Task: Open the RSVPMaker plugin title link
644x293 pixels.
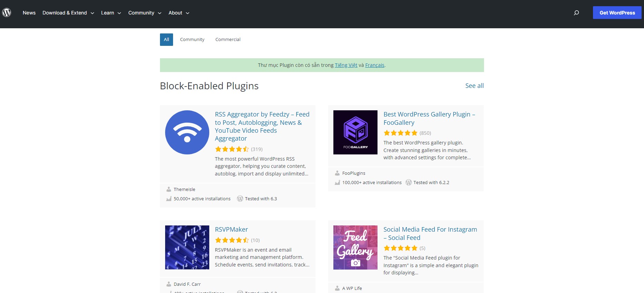Action: tap(231, 230)
